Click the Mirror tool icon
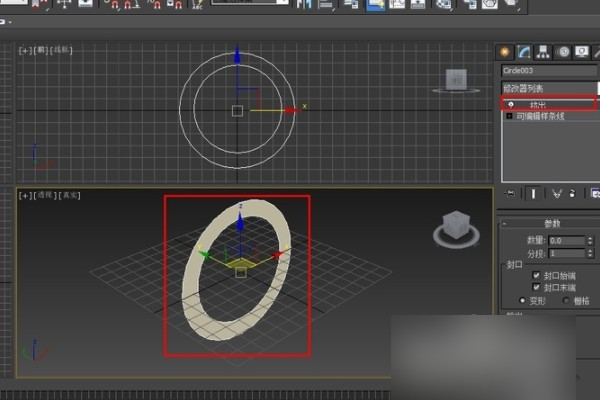600x400 pixels. tap(304, 4)
